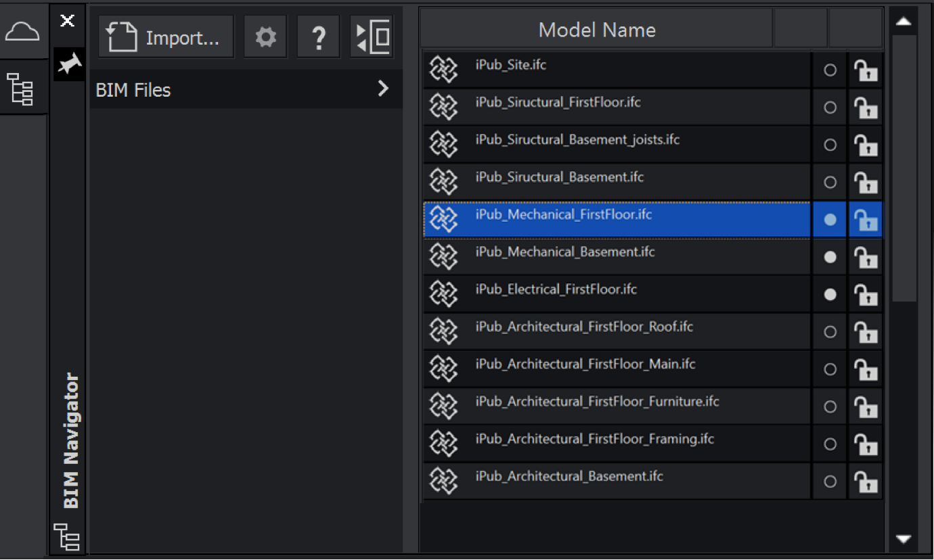This screenshot has width=934, height=560.
Task: Click the Import... button
Action: tap(166, 37)
